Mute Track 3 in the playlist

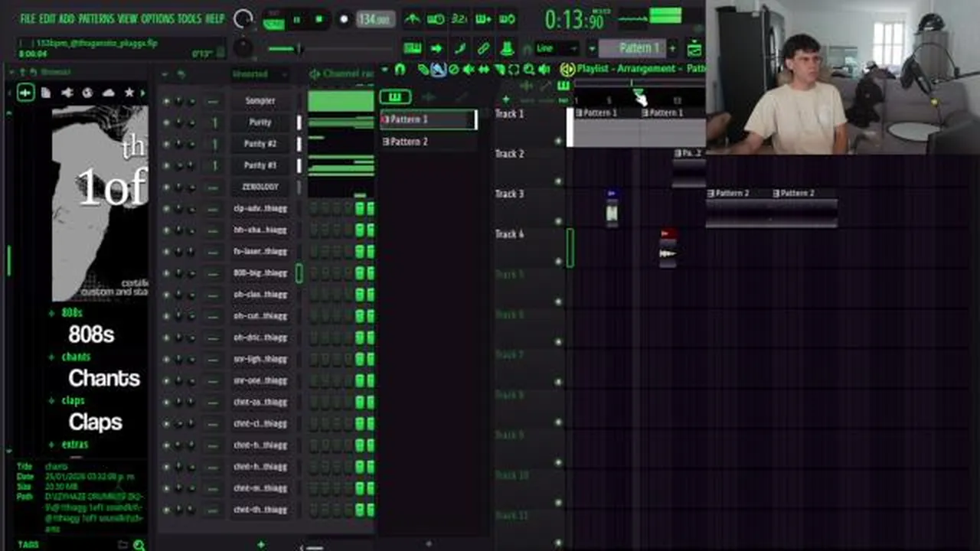tap(558, 222)
